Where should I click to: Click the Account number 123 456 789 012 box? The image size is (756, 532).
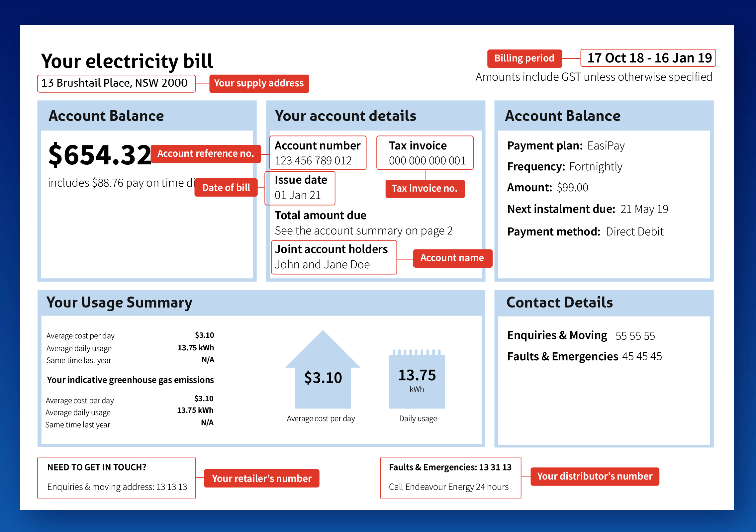tap(318, 153)
